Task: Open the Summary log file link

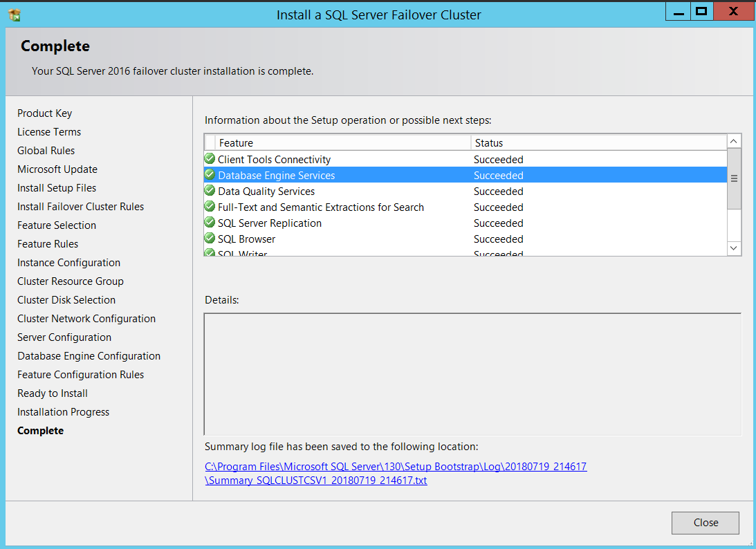Action: coord(396,474)
